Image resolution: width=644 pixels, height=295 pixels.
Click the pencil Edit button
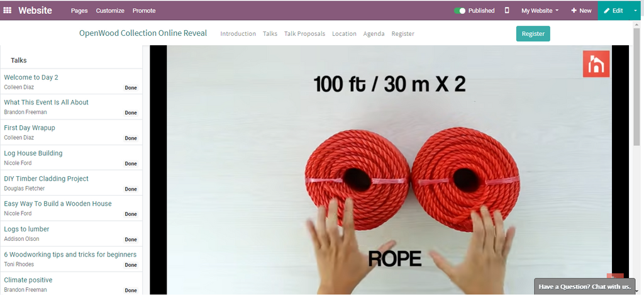(x=613, y=11)
